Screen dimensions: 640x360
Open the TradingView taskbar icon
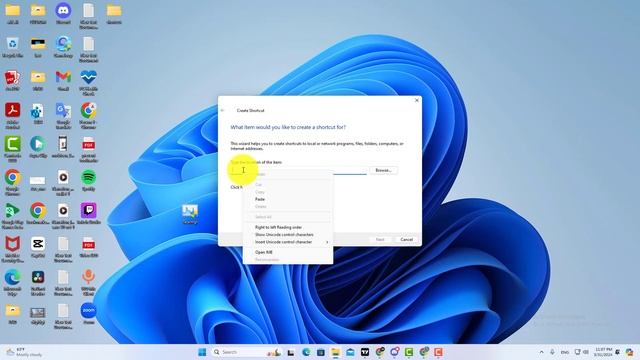click(365, 352)
